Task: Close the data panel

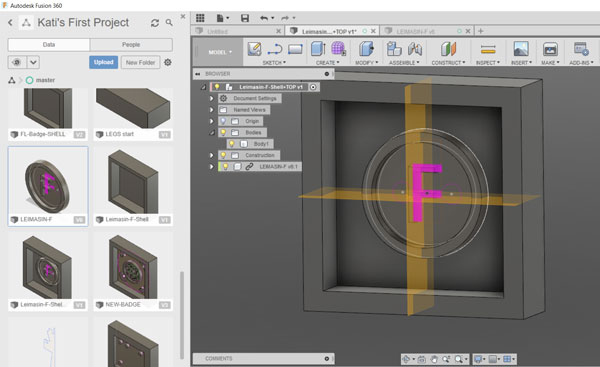Action: pyautogui.click(x=183, y=16)
